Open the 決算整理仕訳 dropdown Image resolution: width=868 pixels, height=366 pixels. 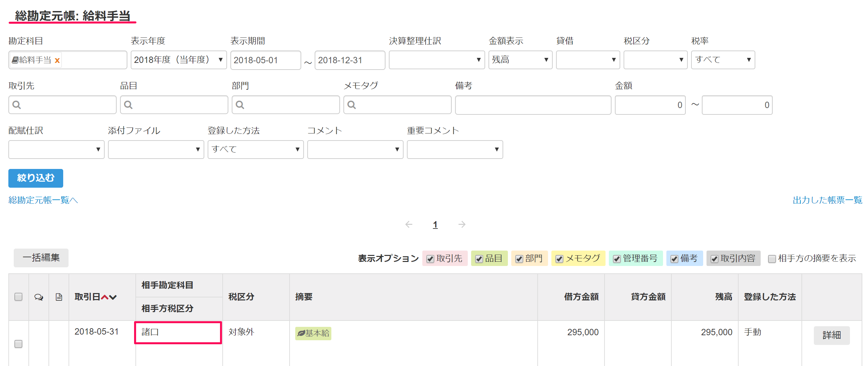click(x=437, y=60)
